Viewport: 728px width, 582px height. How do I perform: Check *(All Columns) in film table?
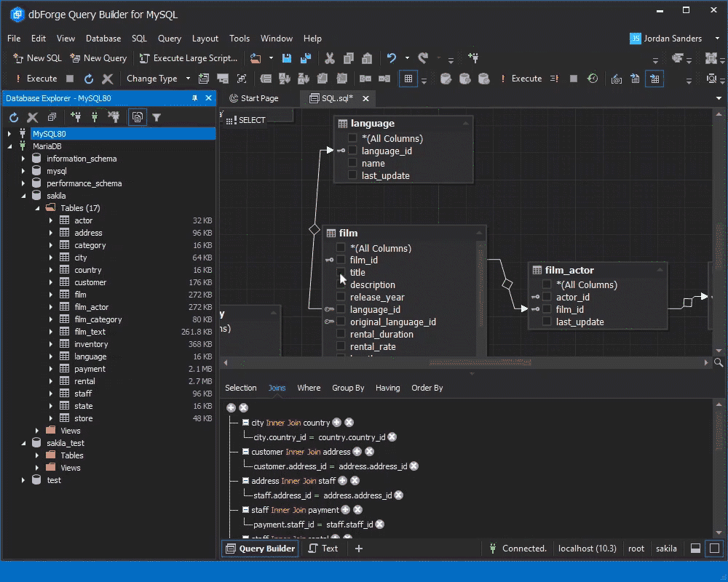click(x=341, y=248)
